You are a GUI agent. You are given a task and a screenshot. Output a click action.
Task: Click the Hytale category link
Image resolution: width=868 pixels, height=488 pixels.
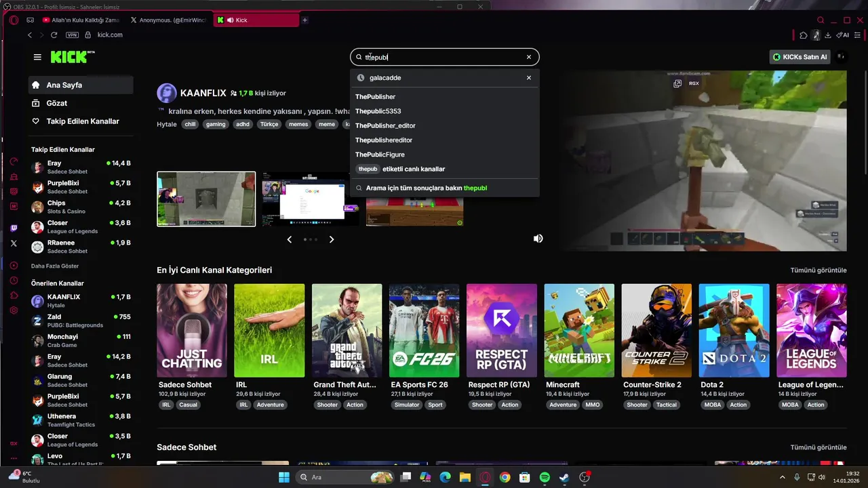pyautogui.click(x=167, y=124)
